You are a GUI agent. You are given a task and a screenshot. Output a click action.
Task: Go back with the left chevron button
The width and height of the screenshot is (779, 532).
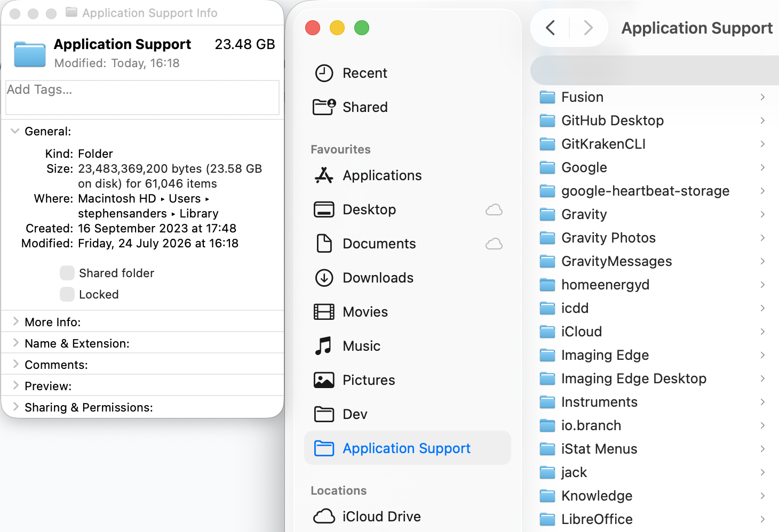point(551,28)
